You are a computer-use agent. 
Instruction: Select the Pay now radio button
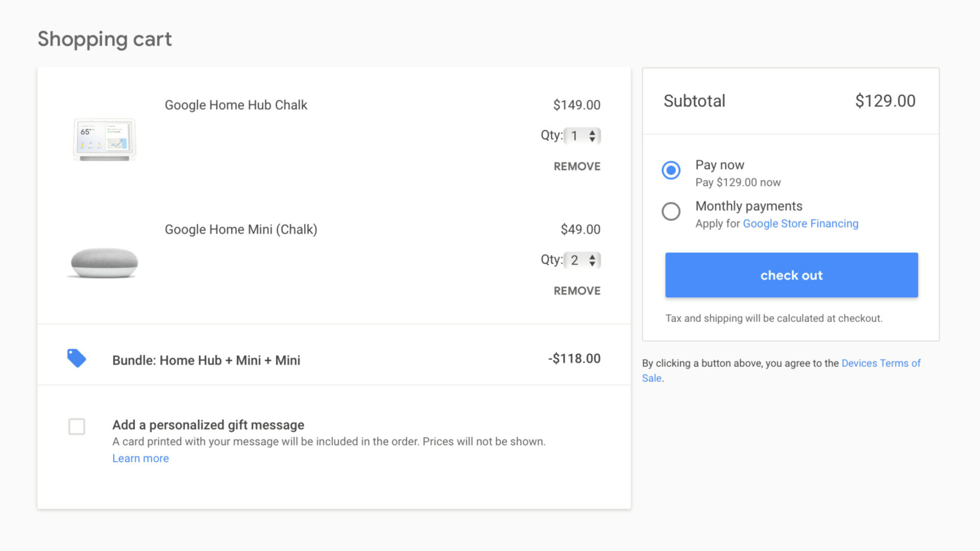click(671, 170)
